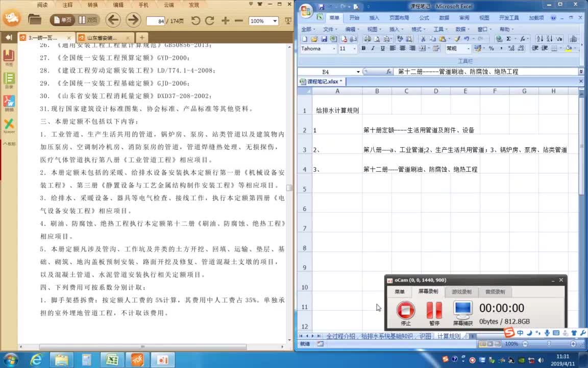Click Open folder icon in Excel toolbar
Viewport: 588px width, 368px height.
tap(314, 39)
